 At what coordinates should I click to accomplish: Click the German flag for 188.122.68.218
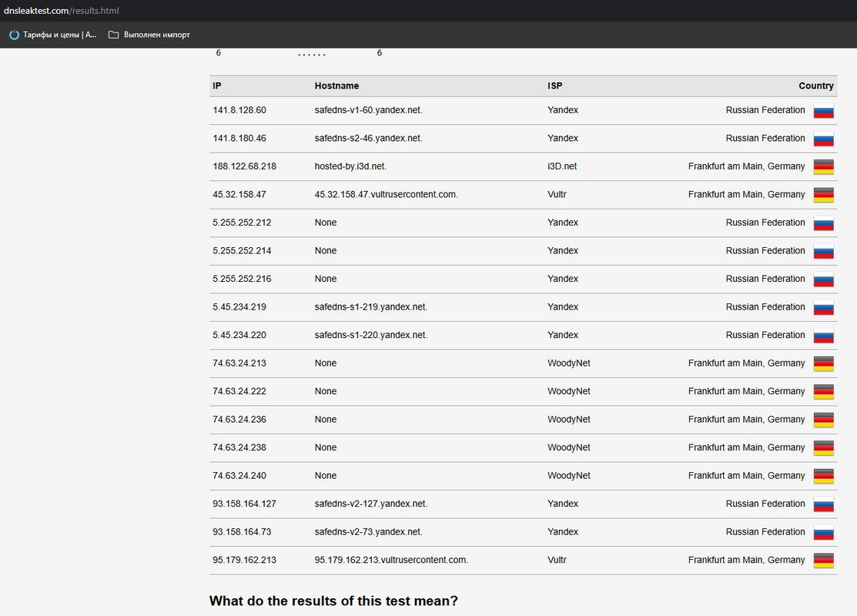pos(824,167)
